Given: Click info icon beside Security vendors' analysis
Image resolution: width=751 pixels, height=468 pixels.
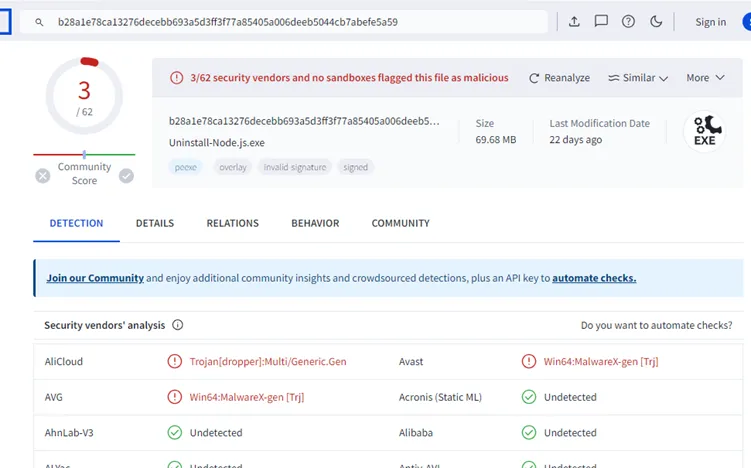Looking at the screenshot, I should tap(178, 326).
